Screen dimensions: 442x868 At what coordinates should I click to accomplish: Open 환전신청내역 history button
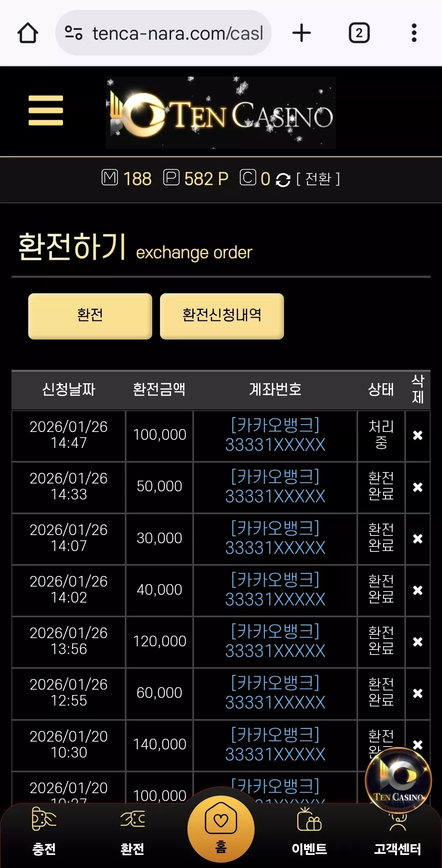[x=222, y=316]
